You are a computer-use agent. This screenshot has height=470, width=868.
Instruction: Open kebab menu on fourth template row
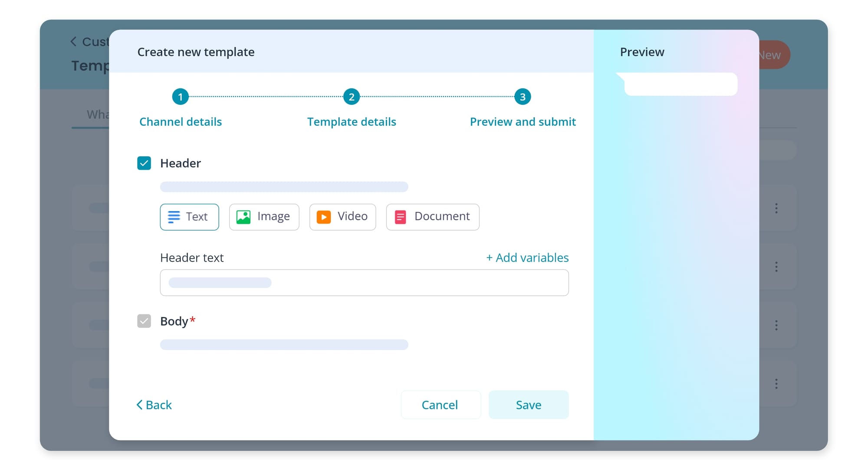point(776,384)
